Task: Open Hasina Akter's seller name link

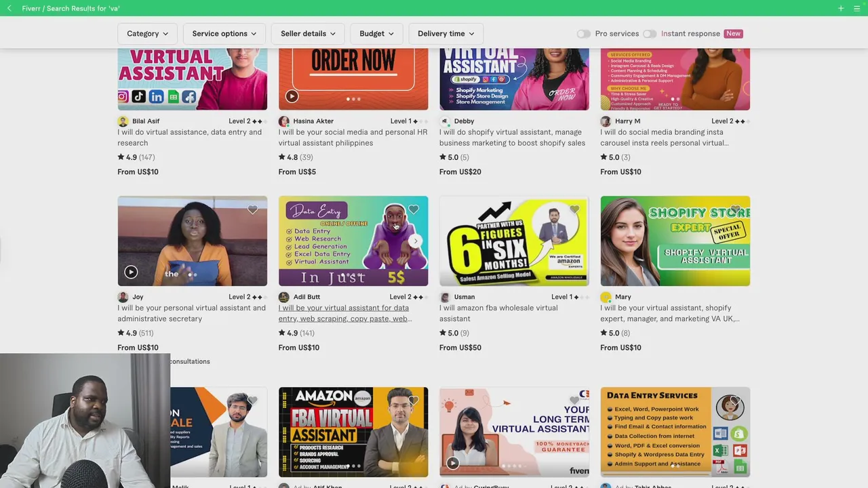Action: pos(313,121)
